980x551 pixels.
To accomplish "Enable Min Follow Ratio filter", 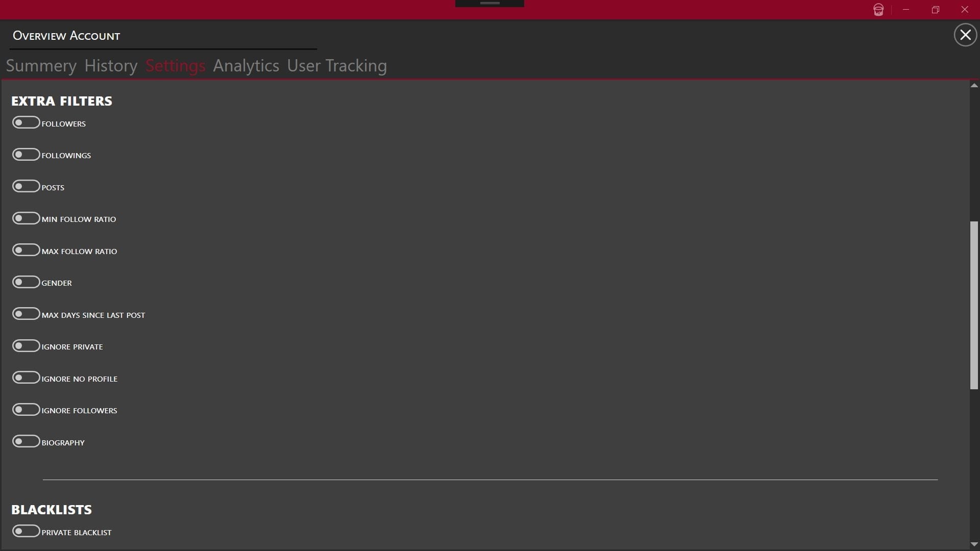I will (26, 218).
